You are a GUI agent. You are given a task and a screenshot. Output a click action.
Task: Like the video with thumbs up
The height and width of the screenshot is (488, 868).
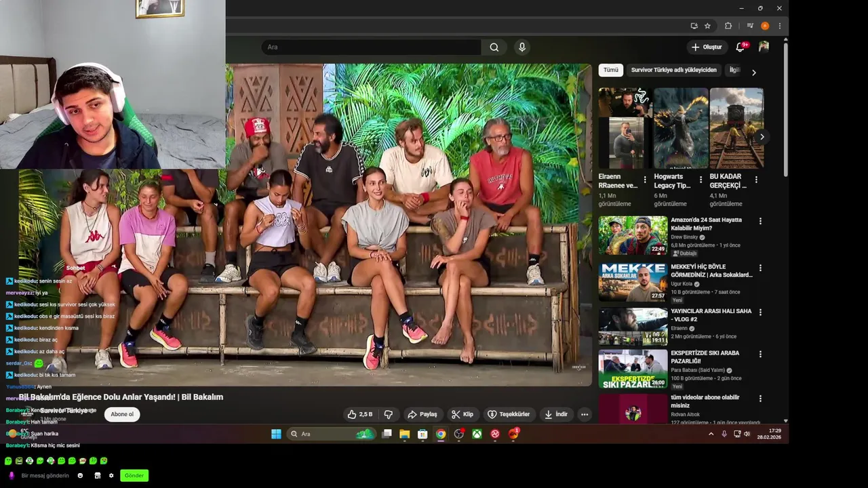click(360, 414)
